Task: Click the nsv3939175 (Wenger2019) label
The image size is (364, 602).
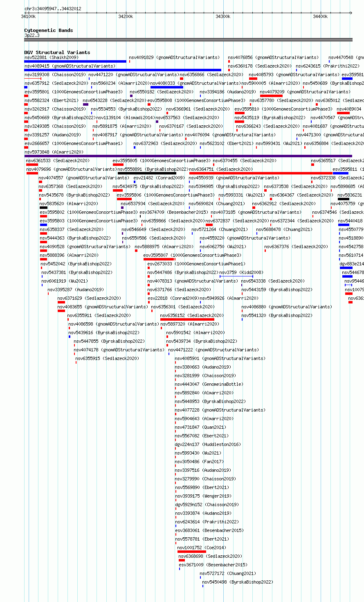Action: click(x=203, y=496)
